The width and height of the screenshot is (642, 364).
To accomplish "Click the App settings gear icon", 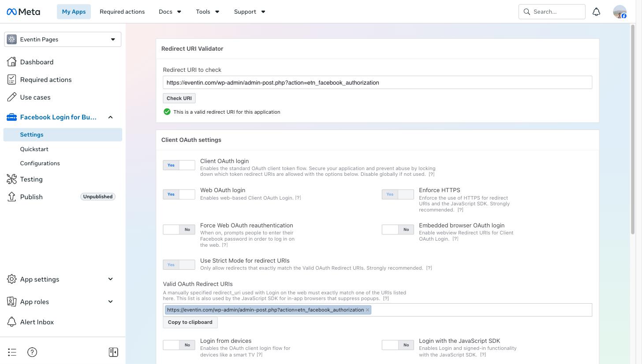I will point(12,279).
